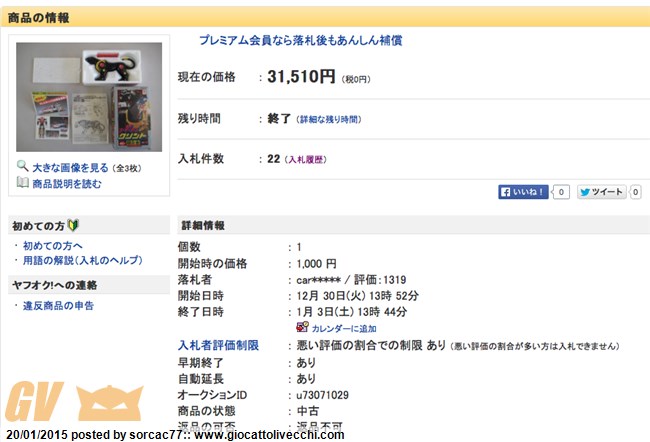Click the Facebook like count bubble

click(561, 192)
